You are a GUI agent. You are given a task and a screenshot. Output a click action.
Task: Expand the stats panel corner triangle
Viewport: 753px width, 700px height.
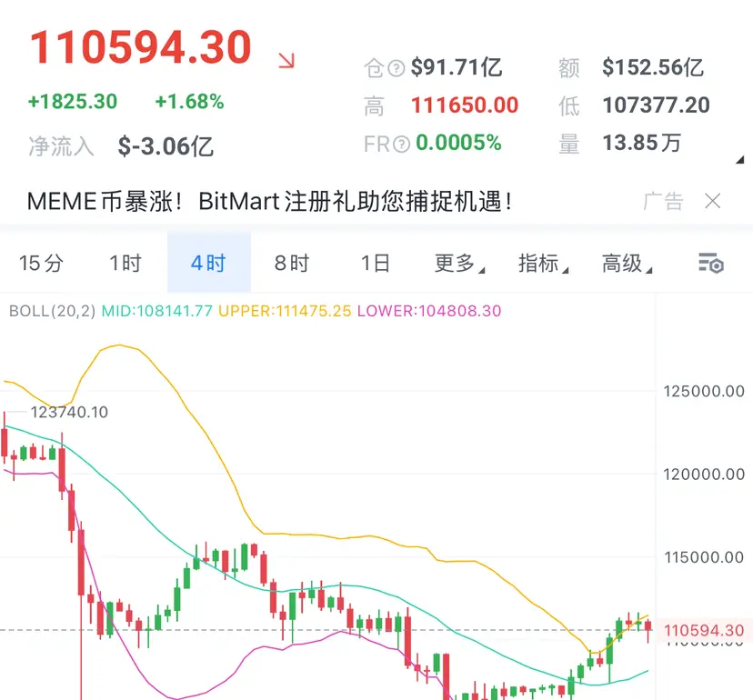tap(740, 160)
